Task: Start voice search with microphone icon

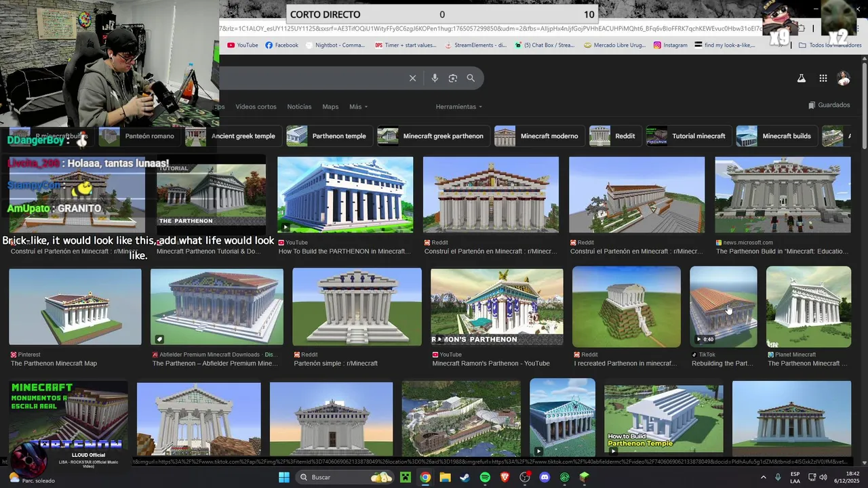Action: point(435,78)
